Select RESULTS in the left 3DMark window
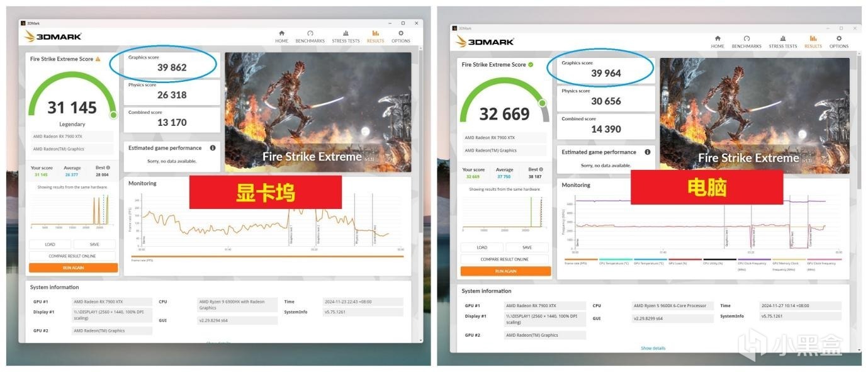This screenshot has height=372, width=868. point(376,37)
